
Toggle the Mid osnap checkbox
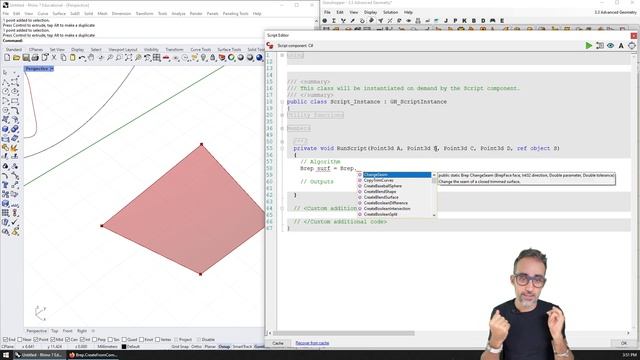53,340
